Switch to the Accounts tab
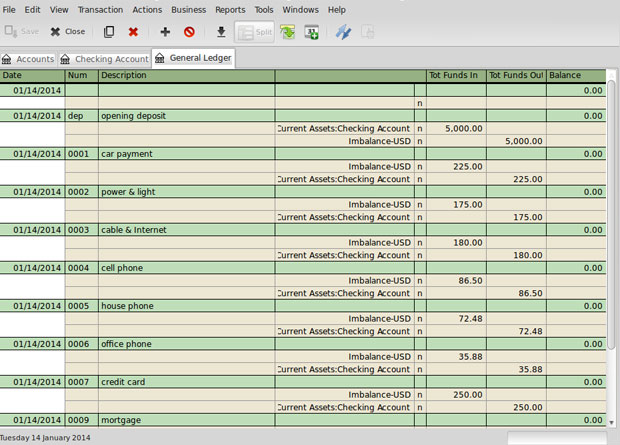 tap(28, 59)
